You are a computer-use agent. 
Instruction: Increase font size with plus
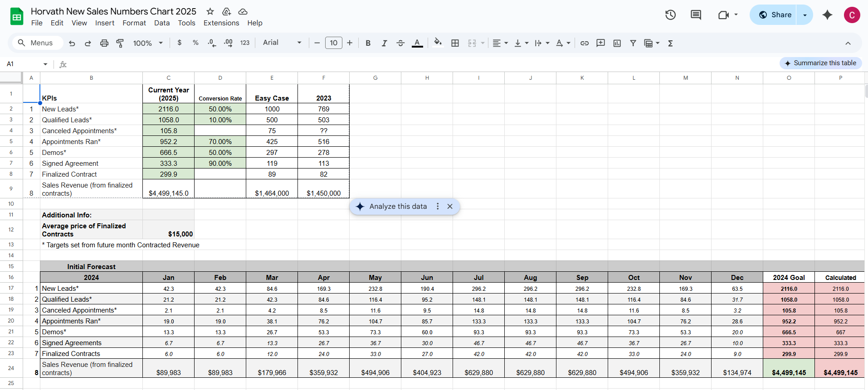350,43
